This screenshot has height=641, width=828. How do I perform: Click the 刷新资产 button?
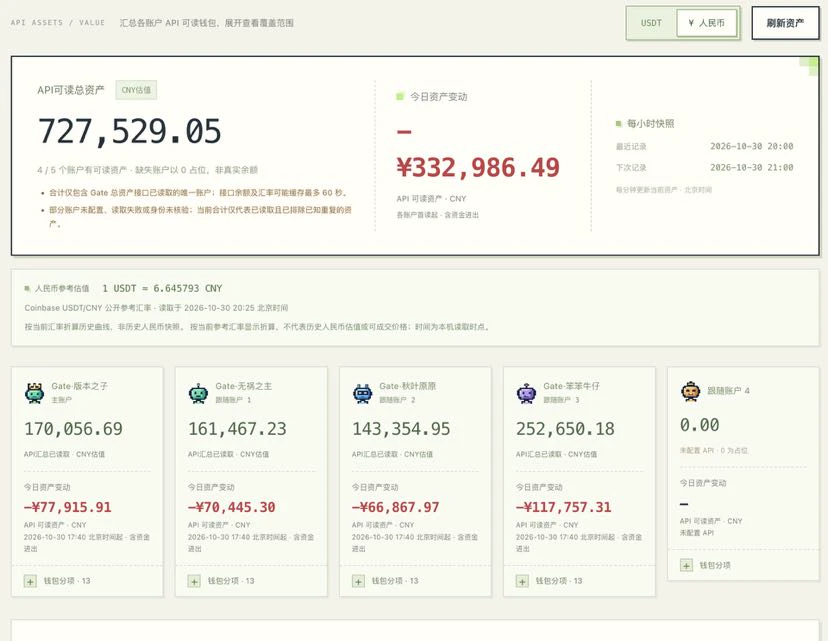[785, 23]
